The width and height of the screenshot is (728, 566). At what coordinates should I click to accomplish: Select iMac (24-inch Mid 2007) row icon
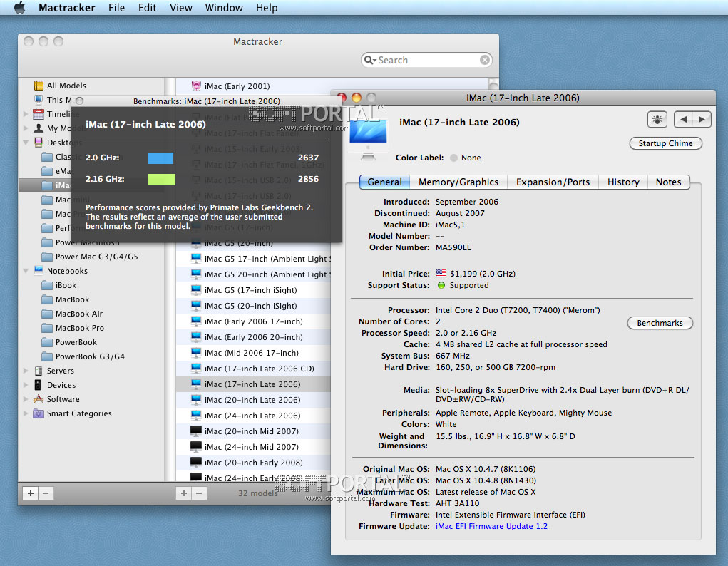(196, 447)
